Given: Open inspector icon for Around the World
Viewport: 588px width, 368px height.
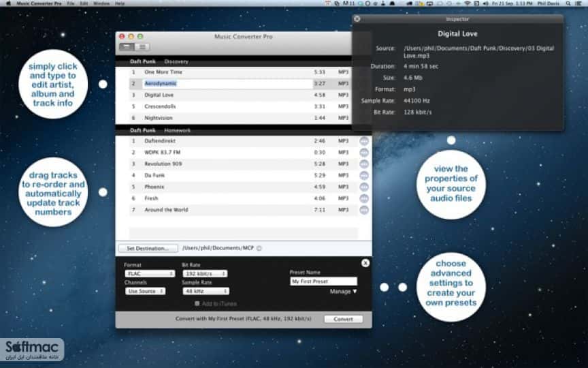Looking at the screenshot, I should (363, 210).
